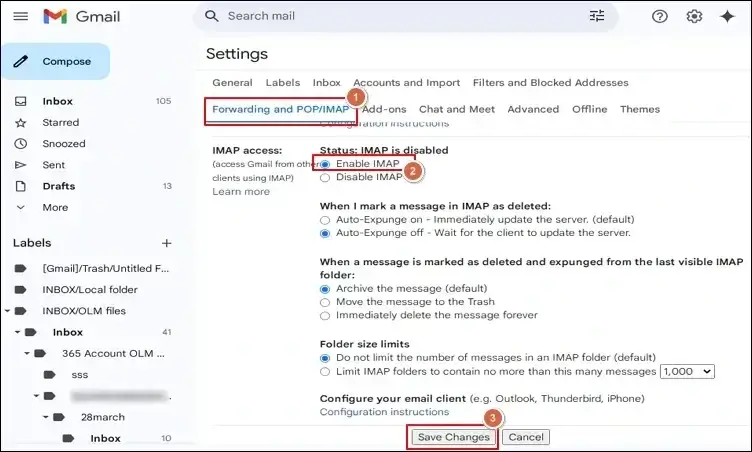Select Limit IMAP folders option
The height and width of the screenshot is (452, 752).
[x=325, y=371]
